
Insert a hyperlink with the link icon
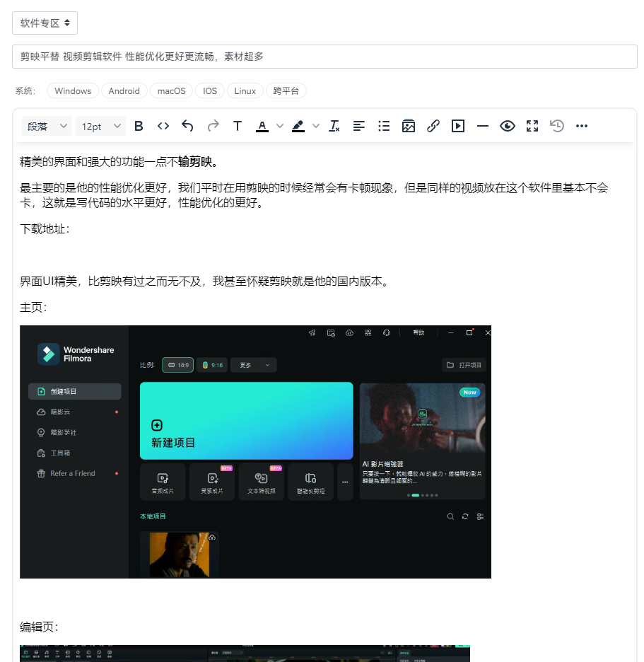click(x=433, y=126)
